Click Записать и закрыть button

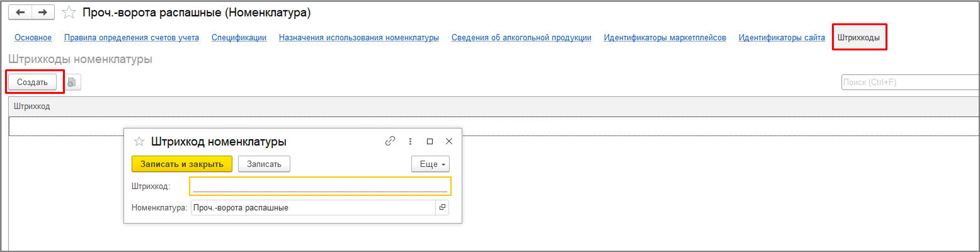pos(182,164)
